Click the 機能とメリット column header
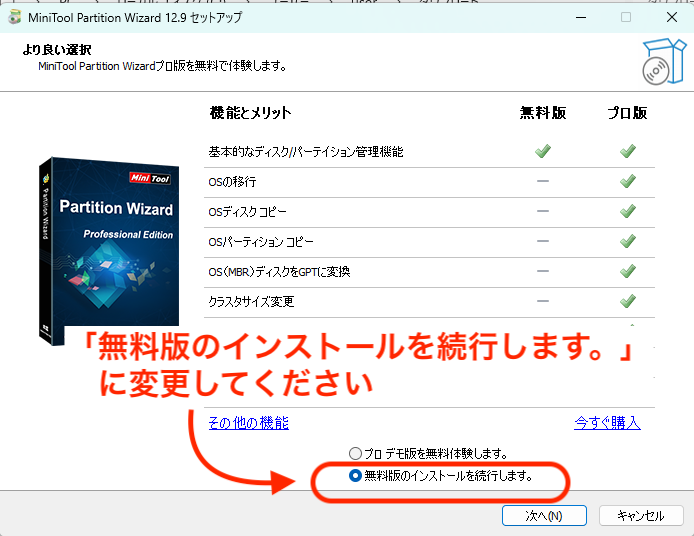This screenshot has height=536, width=694. pos(251,113)
